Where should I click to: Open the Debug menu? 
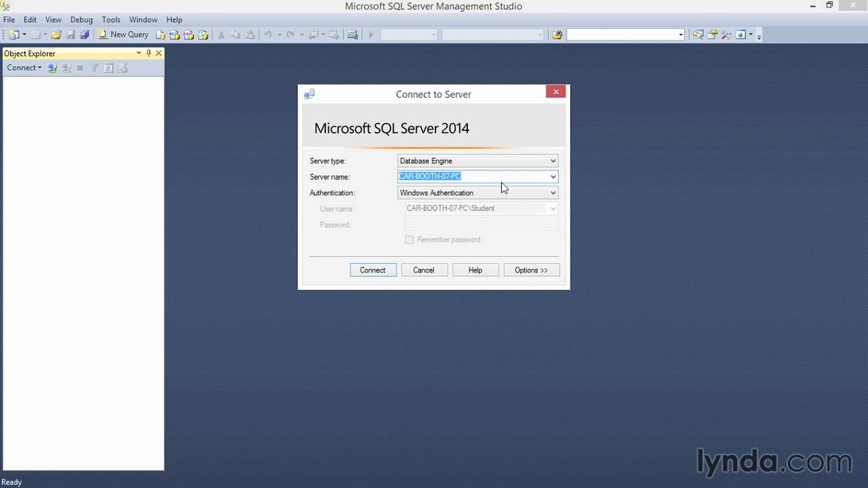coord(81,20)
